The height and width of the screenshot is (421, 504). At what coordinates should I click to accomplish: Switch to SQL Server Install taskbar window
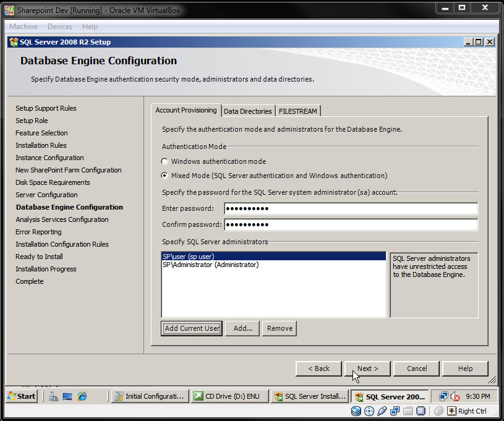[310, 396]
